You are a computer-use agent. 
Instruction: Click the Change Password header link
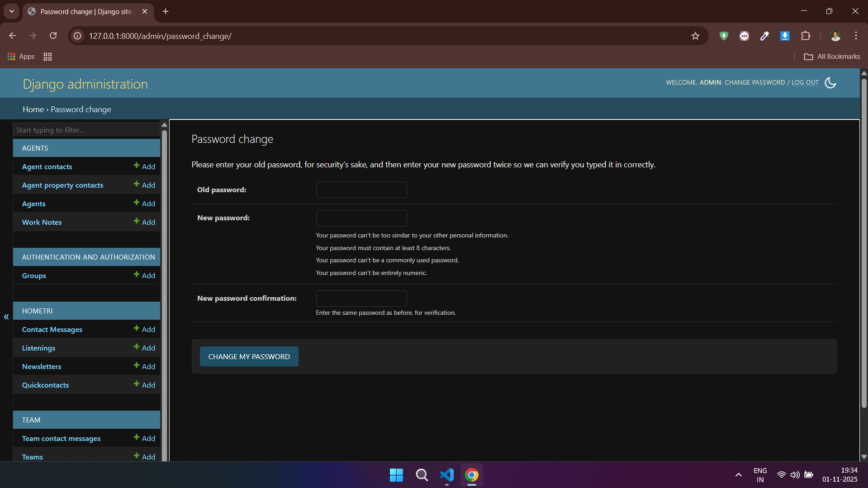tap(754, 83)
